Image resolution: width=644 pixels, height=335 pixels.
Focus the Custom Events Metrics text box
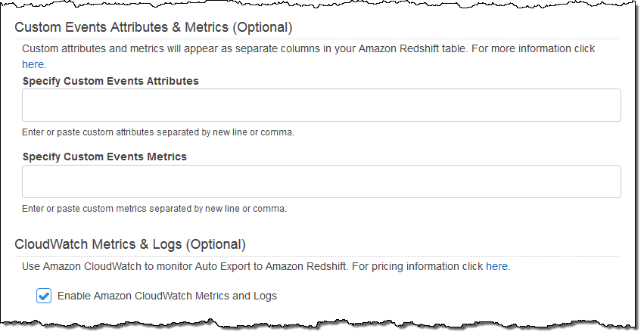coord(321,181)
